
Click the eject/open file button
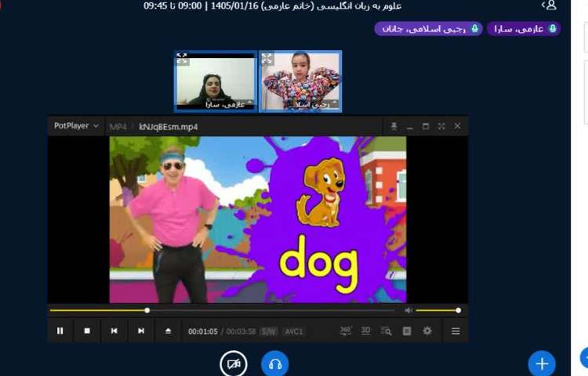point(168,331)
